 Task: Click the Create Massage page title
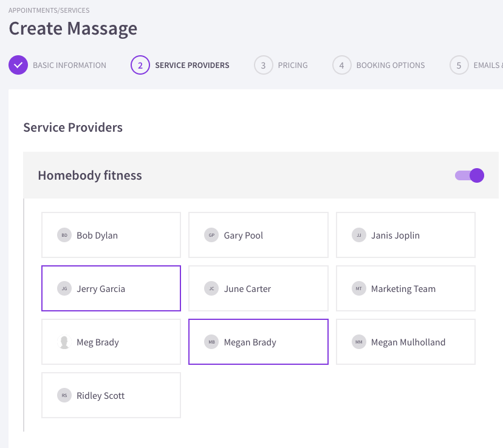(x=73, y=29)
